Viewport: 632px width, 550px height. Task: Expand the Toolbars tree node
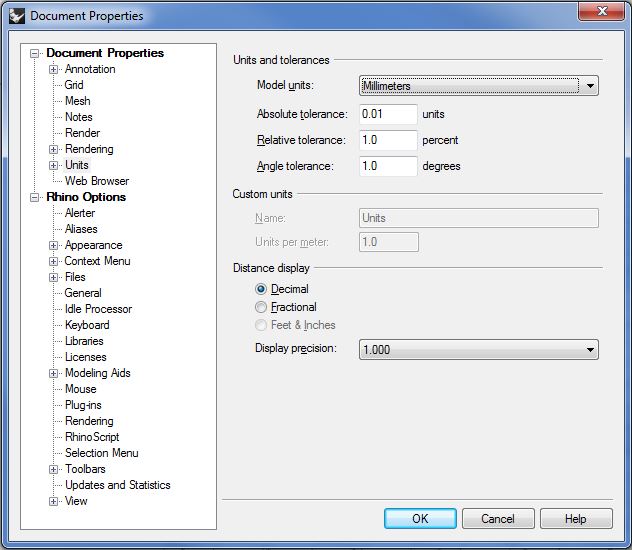point(53,469)
